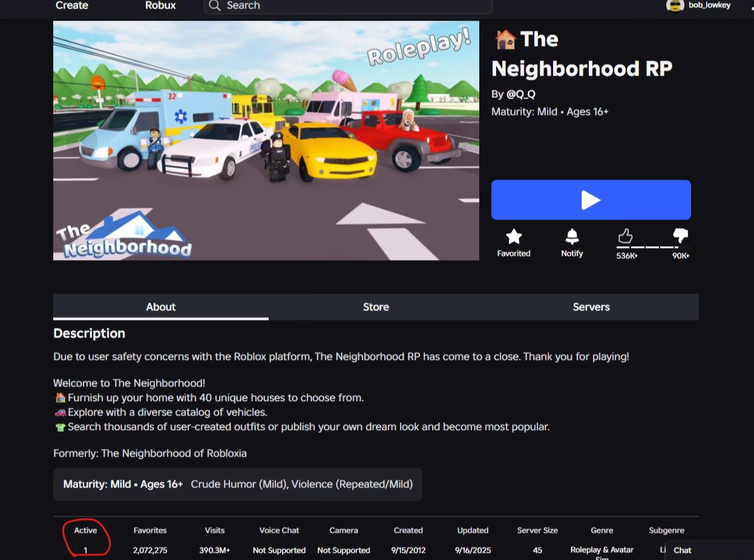Click the bob_lowkey avatar icon
Screen dimensions: 754x560
(x=675, y=6)
